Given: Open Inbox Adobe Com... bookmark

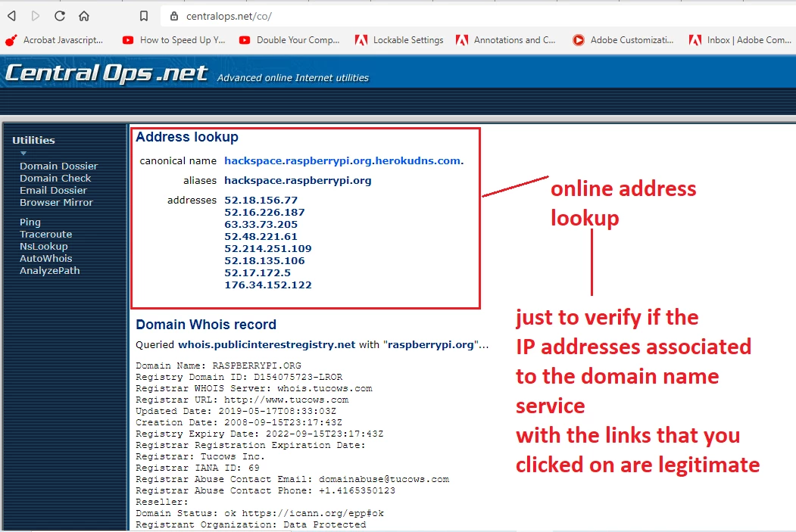Looking at the screenshot, I should 740,40.
